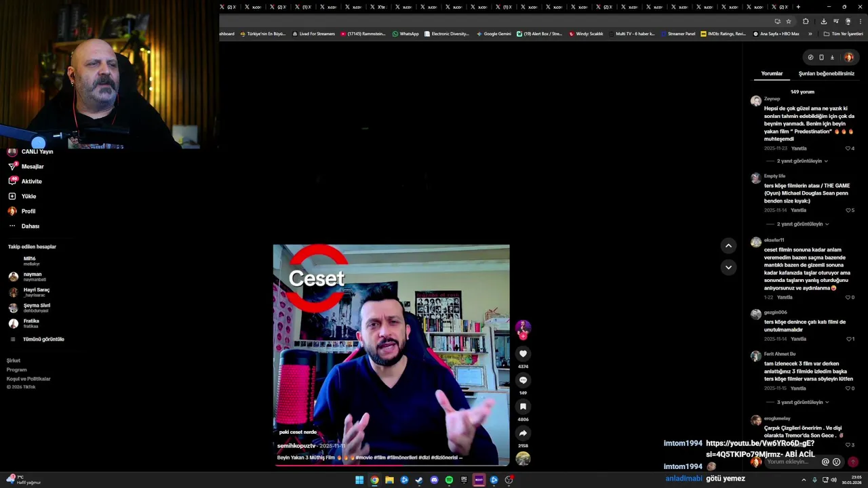Share the video with the arrow icon
Screen dimensions: 868x488
point(523,433)
